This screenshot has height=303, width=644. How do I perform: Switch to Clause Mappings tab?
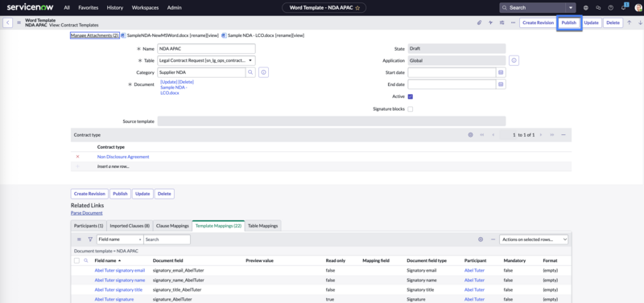172,226
